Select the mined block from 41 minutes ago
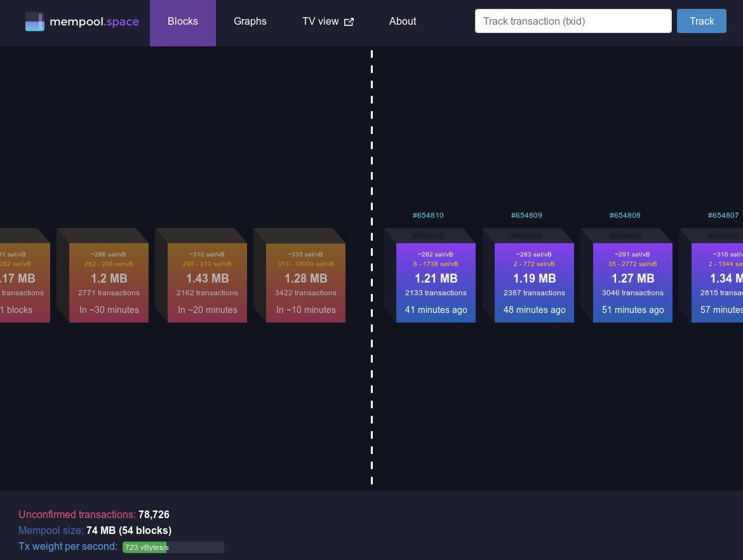The height and width of the screenshot is (560, 743). 436,283
